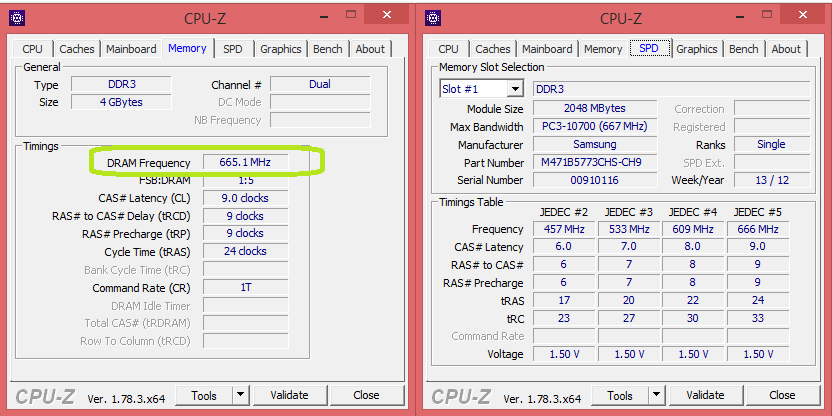
Task: Click Serial Number 00910116
Action: click(x=595, y=180)
